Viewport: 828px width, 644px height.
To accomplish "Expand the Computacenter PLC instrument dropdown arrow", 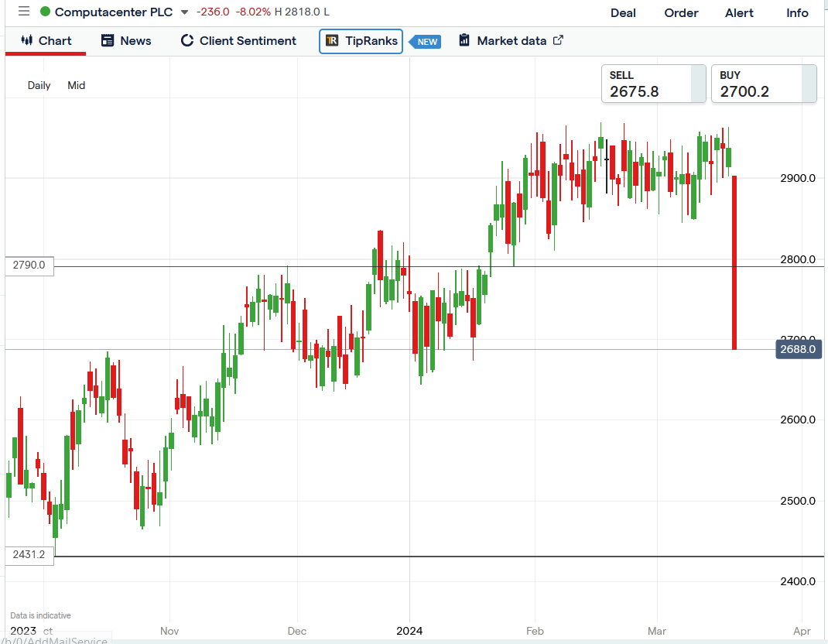I will [x=184, y=12].
